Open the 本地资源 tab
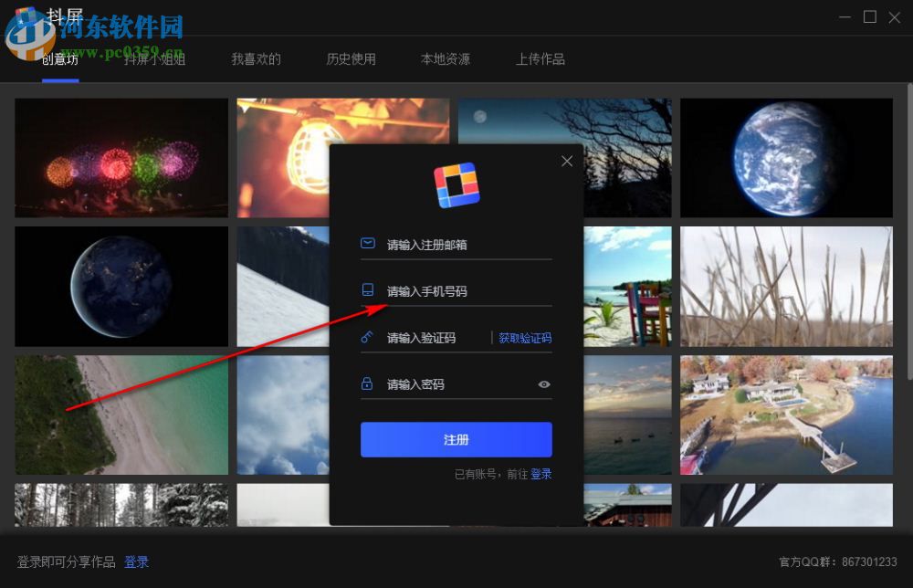Viewport: 913px width, 588px height. (x=446, y=58)
